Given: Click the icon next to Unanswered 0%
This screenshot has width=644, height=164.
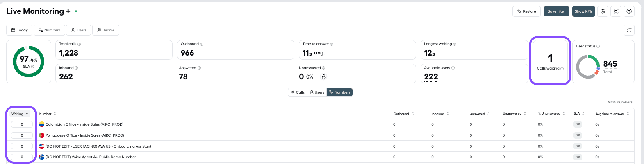Looking at the screenshot, I should [x=323, y=76].
